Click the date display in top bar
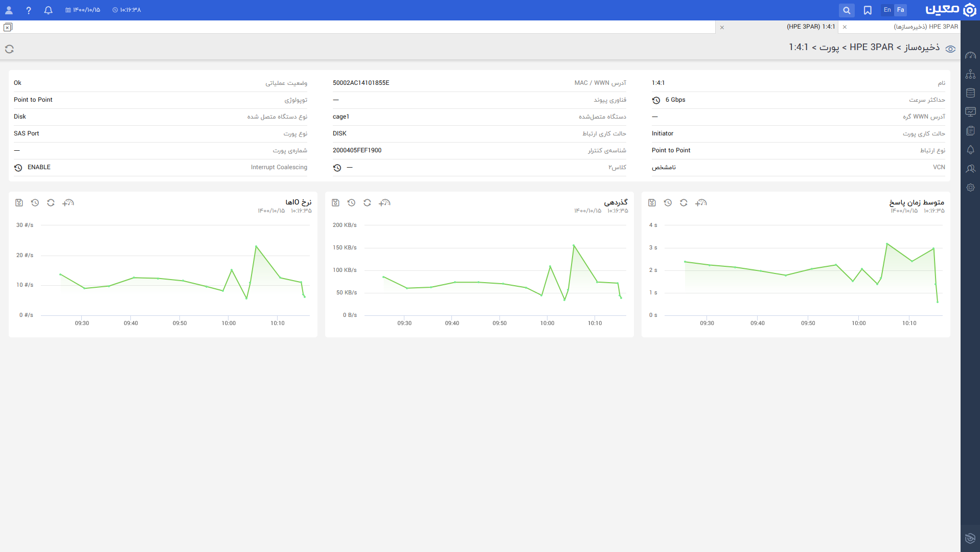The width and height of the screenshot is (980, 552). coord(83,10)
